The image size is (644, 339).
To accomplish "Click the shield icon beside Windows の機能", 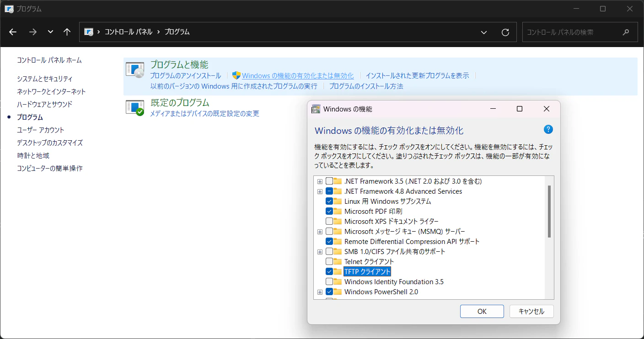I will point(236,76).
